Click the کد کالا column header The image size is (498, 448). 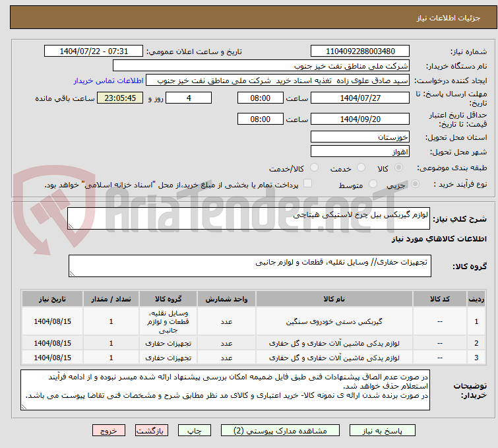(439, 299)
